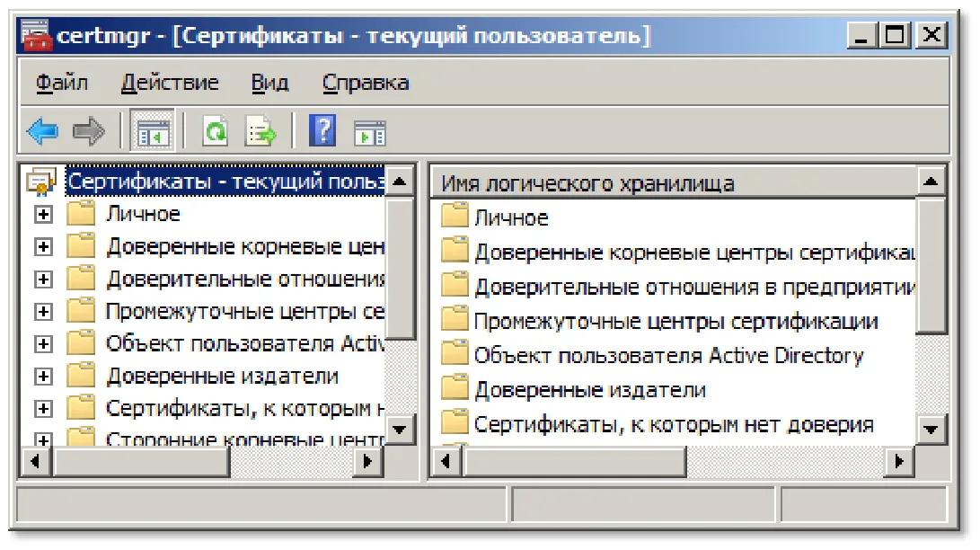Expand the Объект пользователя Active Directory node

[43, 343]
